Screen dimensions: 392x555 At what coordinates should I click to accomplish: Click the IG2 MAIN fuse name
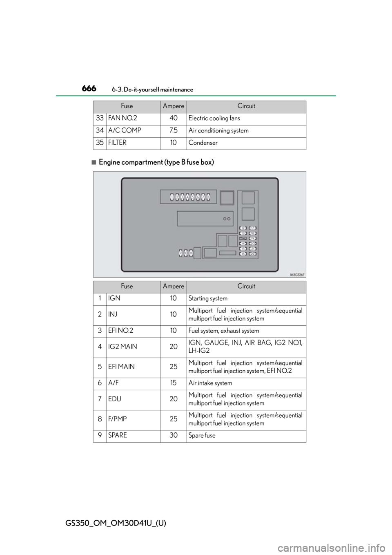(122, 347)
